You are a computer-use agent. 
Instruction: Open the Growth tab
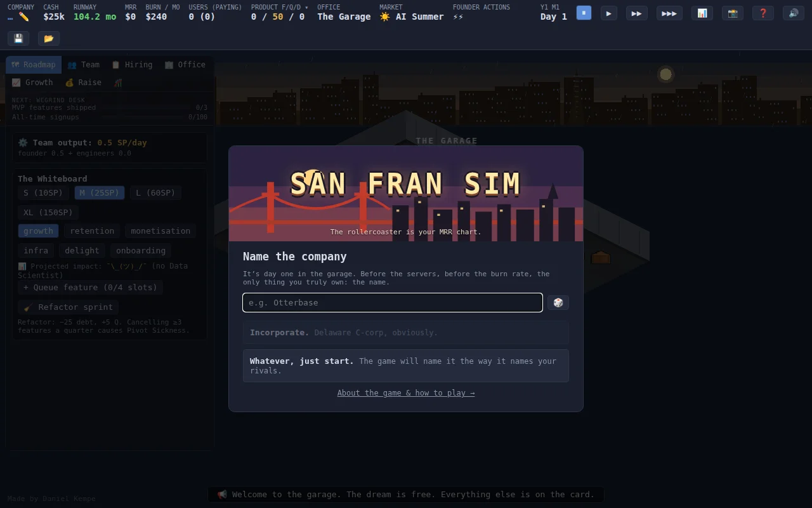tap(32, 83)
